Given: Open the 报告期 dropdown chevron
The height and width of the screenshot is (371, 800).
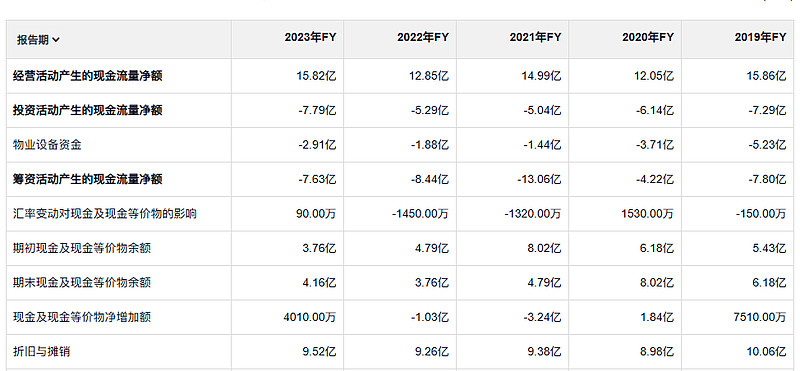Looking at the screenshot, I should [x=56, y=40].
